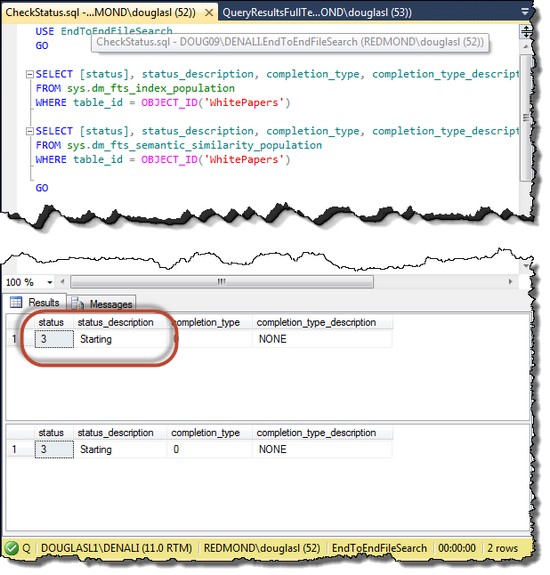Click completion_type_description header in second grid
Image resolution: width=550 pixels, height=575 pixels.
click(322, 433)
